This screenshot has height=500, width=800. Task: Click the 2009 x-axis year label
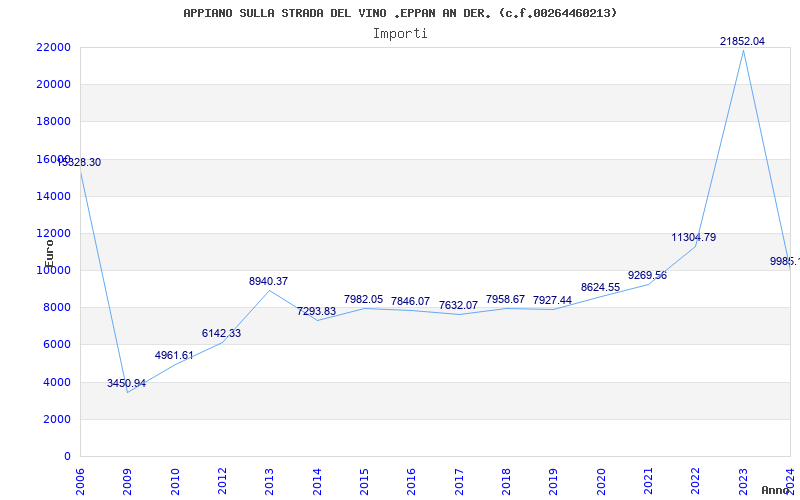pos(127,482)
